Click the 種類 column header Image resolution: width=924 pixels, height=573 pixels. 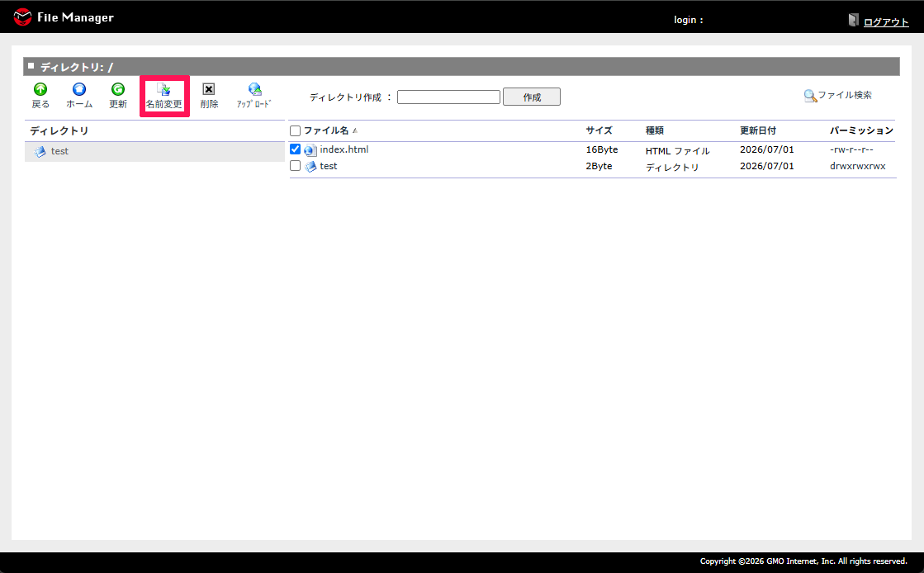point(654,130)
